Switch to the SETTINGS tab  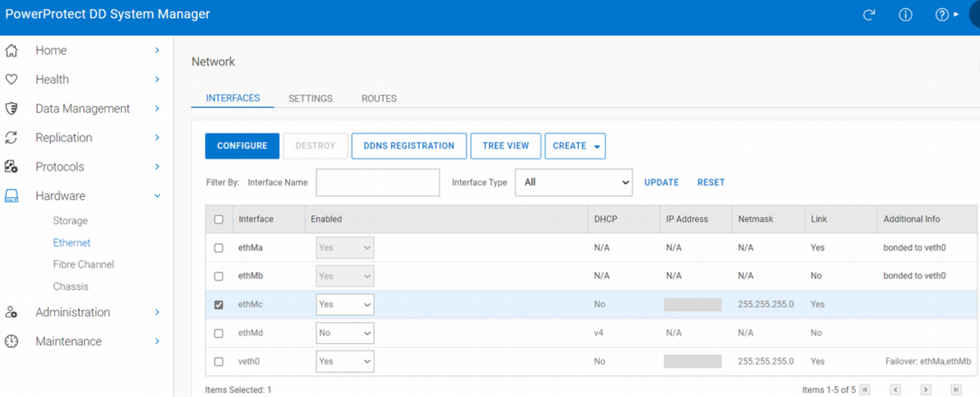click(310, 99)
